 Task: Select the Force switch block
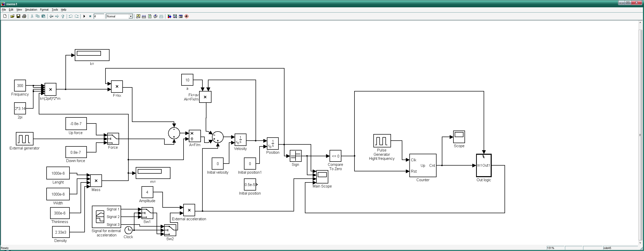point(113,139)
